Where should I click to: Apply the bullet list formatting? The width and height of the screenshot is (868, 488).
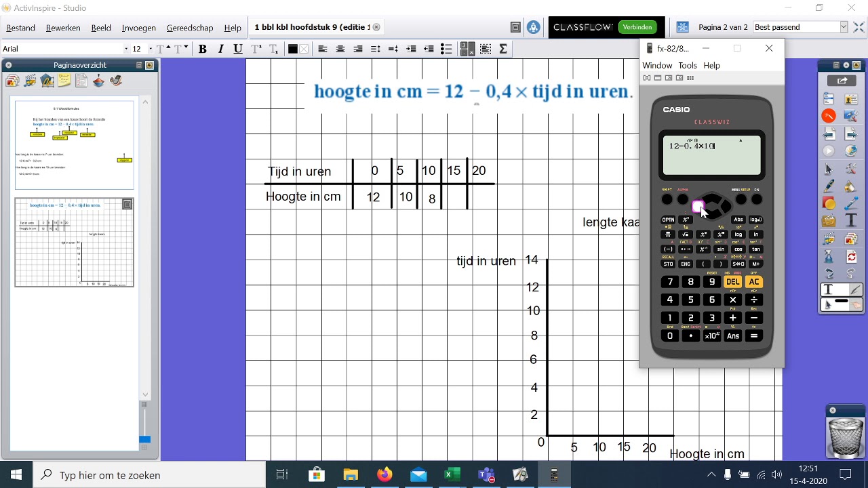coord(446,49)
